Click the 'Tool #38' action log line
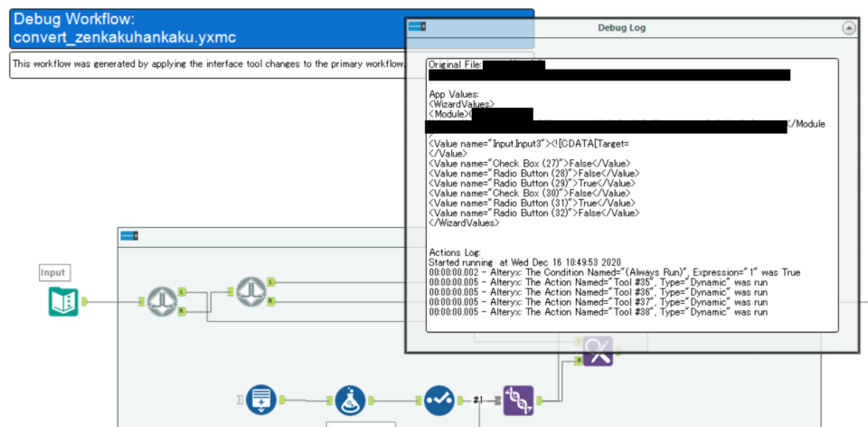Viewport: 868px width, 427px height. [598, 312]
